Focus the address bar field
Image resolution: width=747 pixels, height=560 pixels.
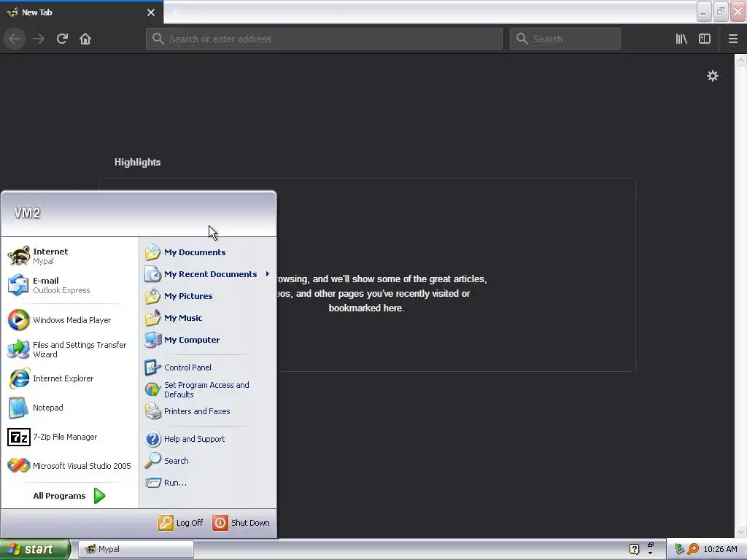pos(324,39)
